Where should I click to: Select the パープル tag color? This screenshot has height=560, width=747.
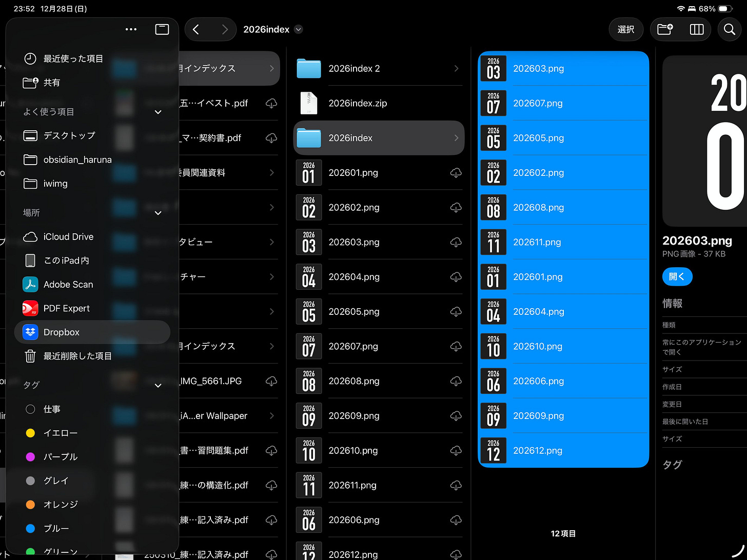coord(92,456)
